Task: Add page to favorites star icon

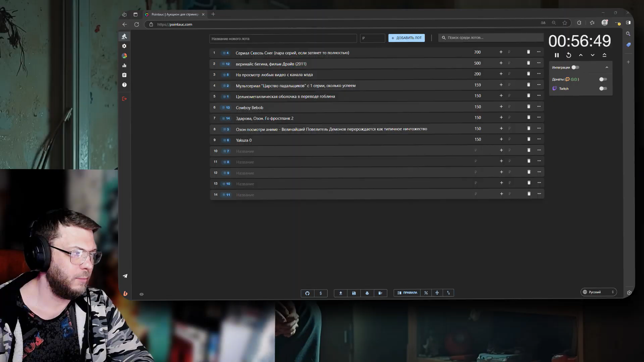Action: pyautogui.click(x=564, y=23)
